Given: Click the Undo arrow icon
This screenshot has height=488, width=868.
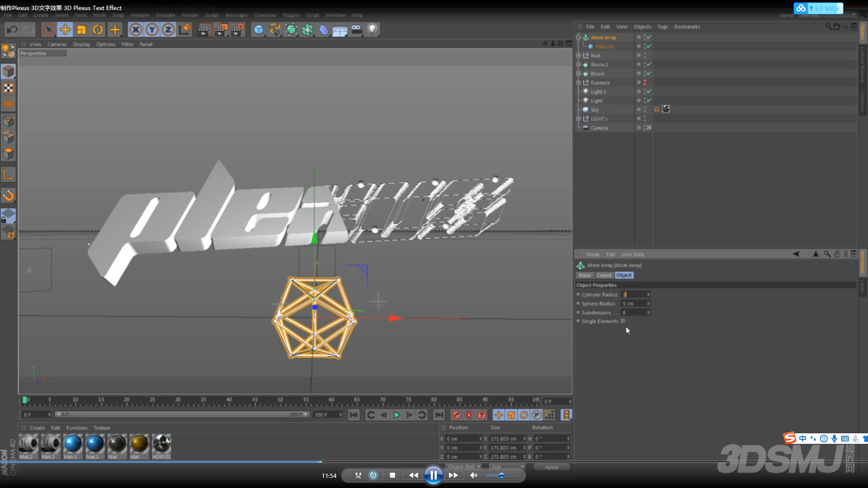Looking at the screenshot, I should coord(12,30).
